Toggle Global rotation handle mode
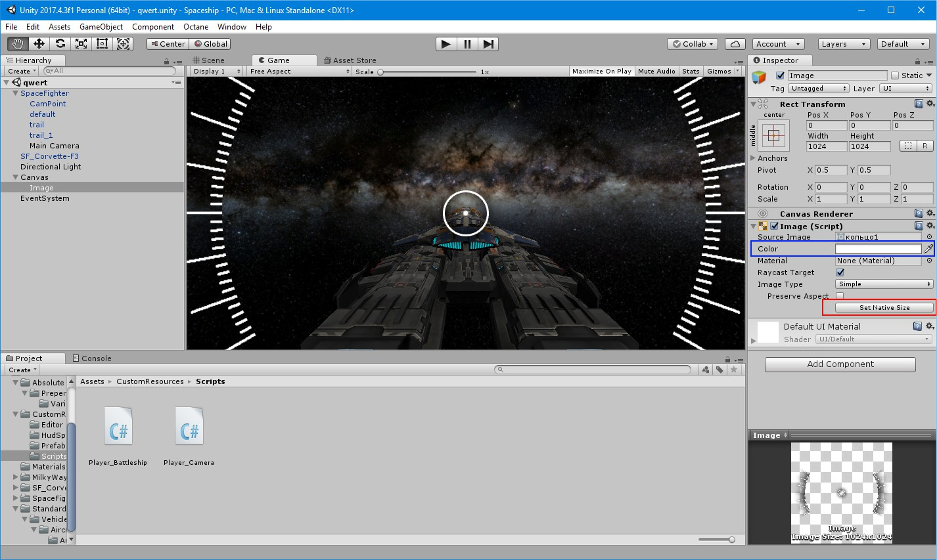Image resolution: width=937 pixels, height=560 pixels. 210,44
